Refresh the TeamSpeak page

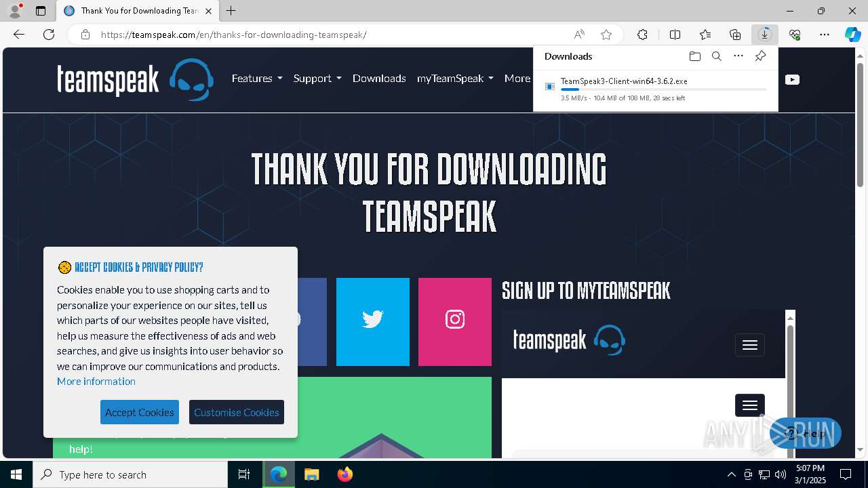pos(49,35)
